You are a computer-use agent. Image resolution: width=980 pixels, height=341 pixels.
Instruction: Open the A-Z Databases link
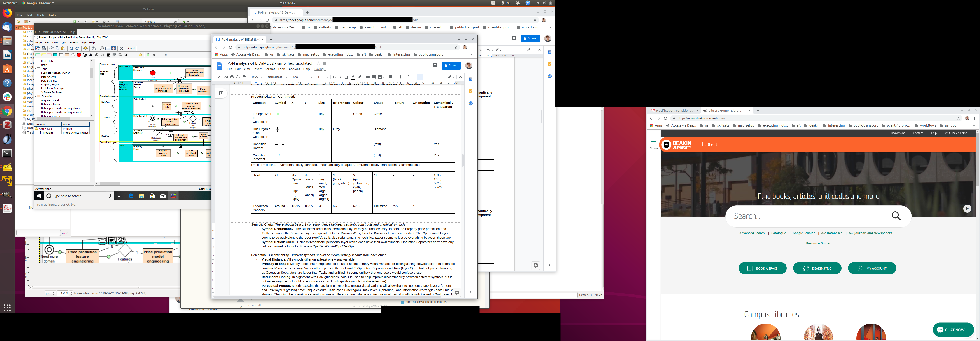point(831,233)
